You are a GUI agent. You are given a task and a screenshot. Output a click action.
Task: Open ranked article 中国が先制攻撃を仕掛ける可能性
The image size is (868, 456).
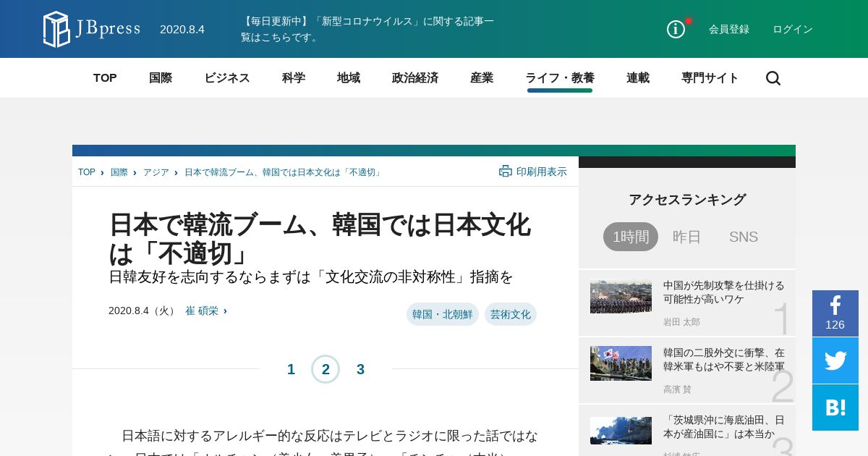724,292
